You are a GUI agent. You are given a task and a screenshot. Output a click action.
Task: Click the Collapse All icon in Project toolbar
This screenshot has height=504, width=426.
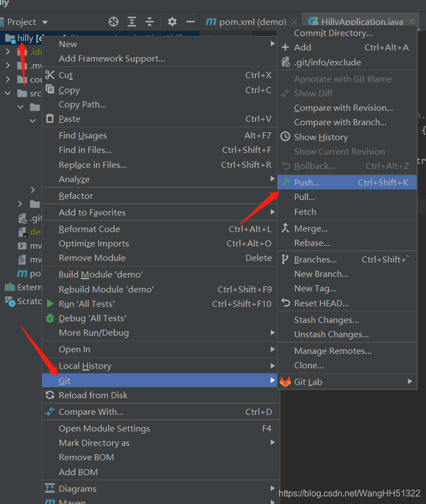tap(150, 22)
